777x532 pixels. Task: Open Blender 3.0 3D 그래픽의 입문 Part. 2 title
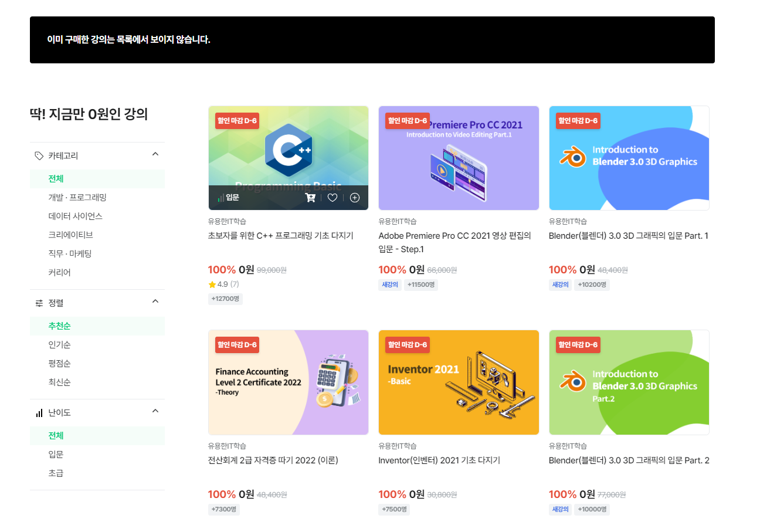(629, 460)
